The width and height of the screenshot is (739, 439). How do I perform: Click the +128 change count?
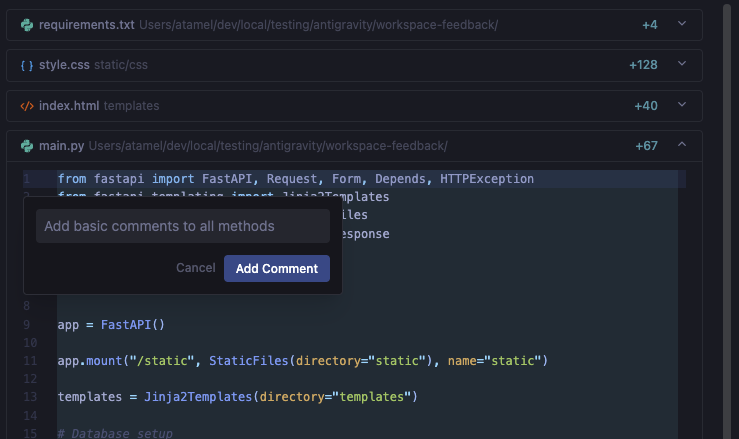point(643,65)
